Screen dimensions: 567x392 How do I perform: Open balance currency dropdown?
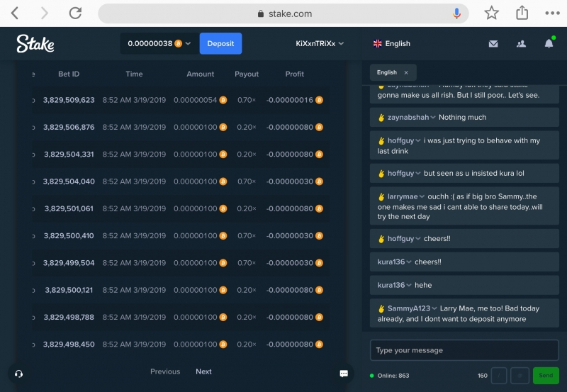(188, 43)
